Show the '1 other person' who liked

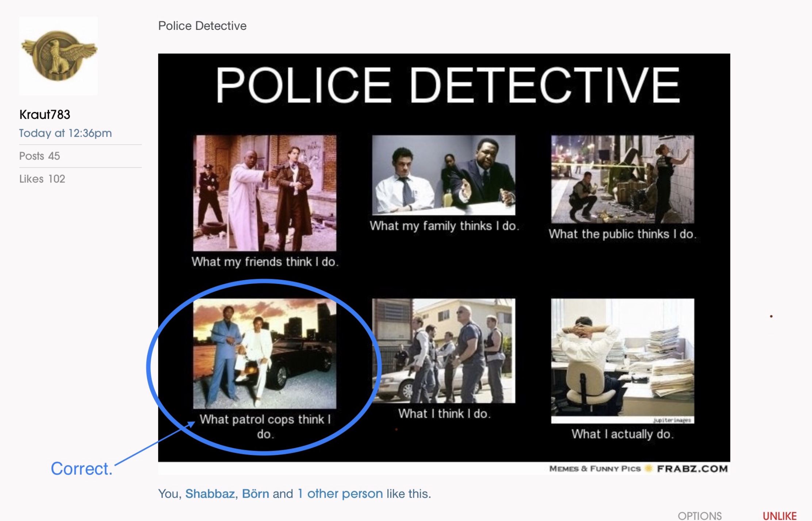[x=340, y=494]
